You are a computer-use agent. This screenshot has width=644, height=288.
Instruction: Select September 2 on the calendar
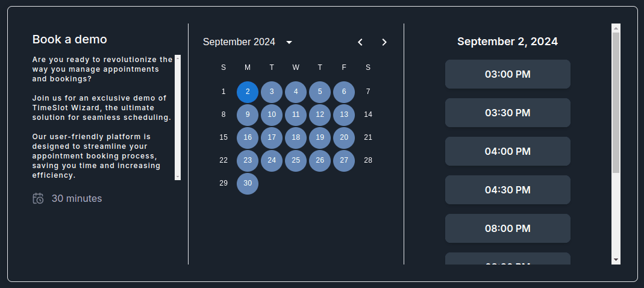pos(248,92)
